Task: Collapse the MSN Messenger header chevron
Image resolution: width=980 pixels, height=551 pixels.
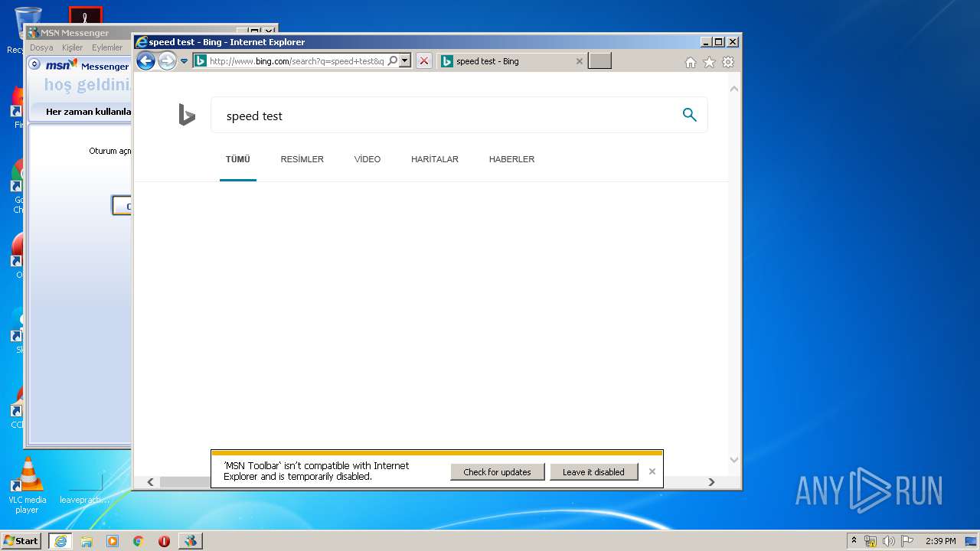Action: [35, 65]
